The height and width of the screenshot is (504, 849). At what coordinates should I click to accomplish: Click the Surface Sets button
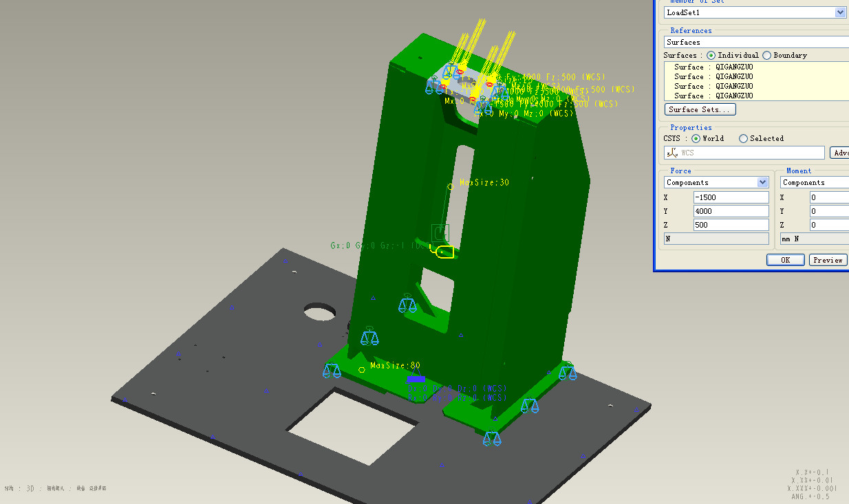(x=700, y=109)
